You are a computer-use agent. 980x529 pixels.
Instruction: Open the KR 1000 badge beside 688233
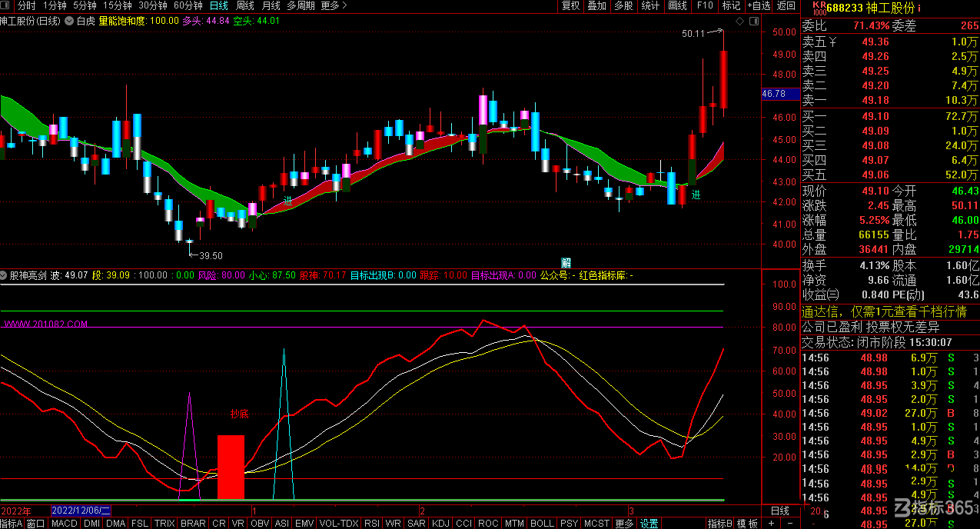click(x=819, y=8)
